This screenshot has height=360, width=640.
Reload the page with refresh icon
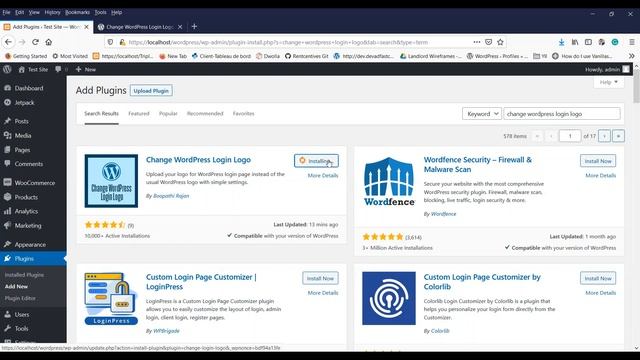click(x=36, y=42)
